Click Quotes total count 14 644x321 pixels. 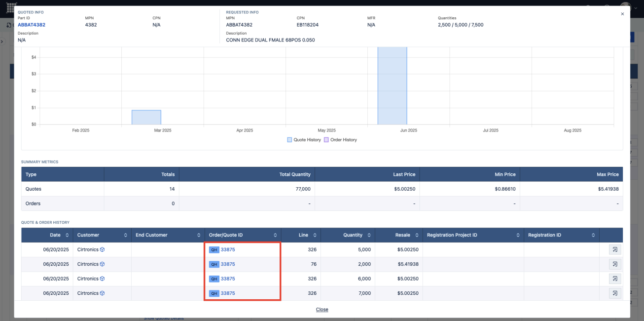[x=172, y=189]
